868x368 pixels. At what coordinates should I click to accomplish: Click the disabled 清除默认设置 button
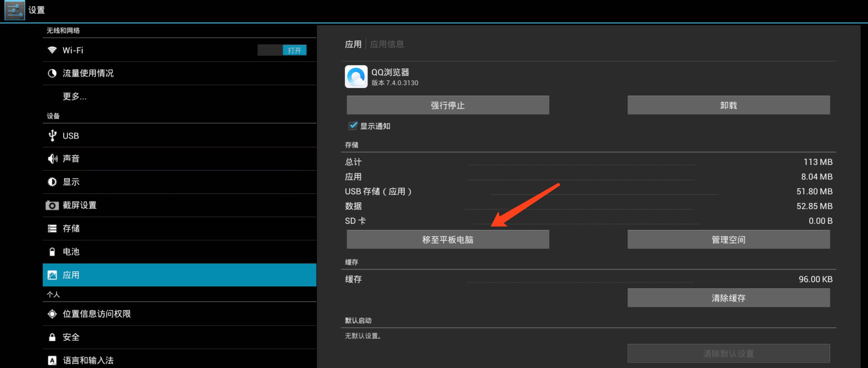[x=729, y=354]
